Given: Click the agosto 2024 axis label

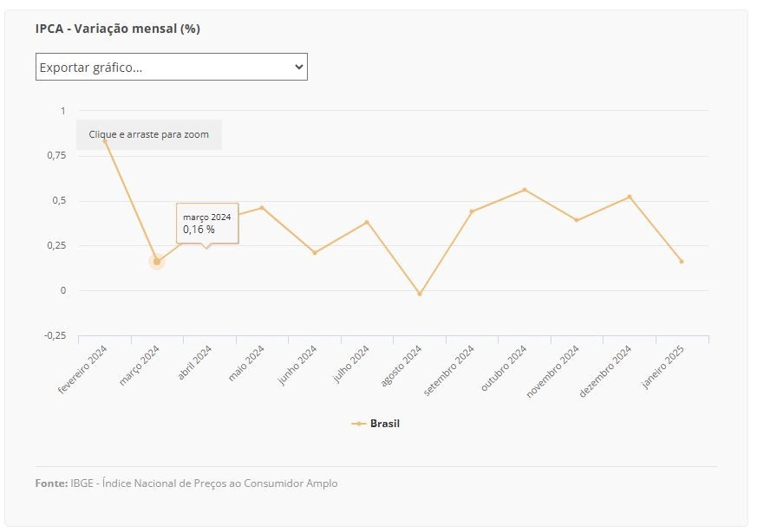Looking at the screenshot, I should tap(401, 366).
